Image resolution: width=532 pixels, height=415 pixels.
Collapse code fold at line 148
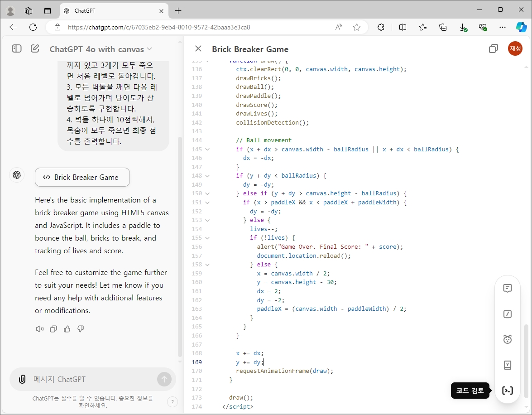(207, 176)
